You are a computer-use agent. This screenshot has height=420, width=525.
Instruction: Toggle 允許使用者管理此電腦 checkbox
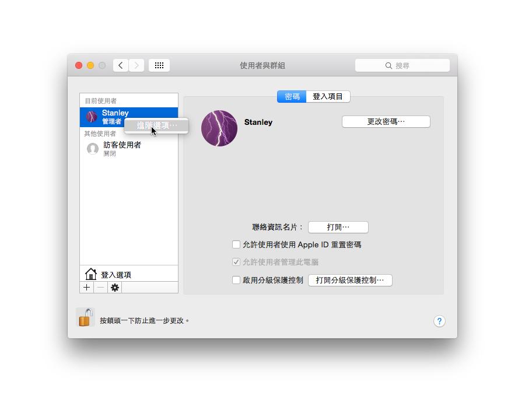click(x=236, y=262)
